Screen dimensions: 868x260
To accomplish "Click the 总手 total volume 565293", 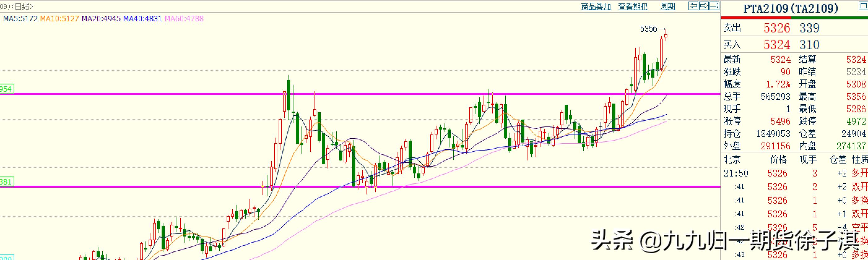I will [x=775, y=97].
